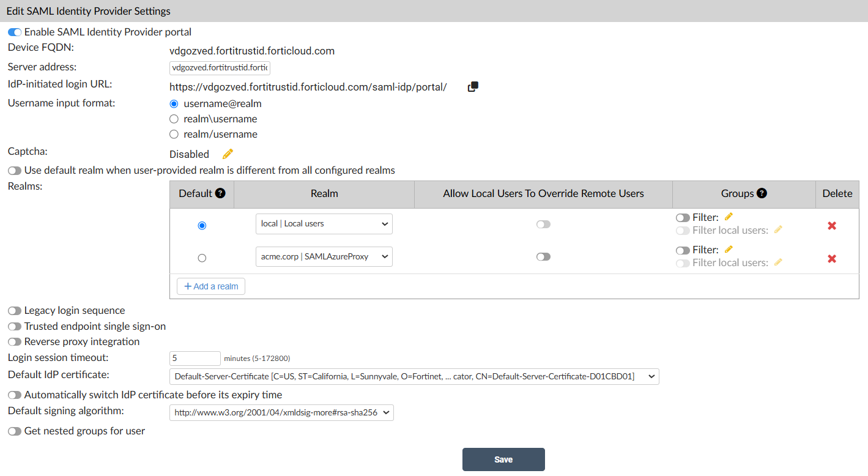Open the realm selector showing local users
This screenshot has width=868, height=476.
[x=324, y=224]
